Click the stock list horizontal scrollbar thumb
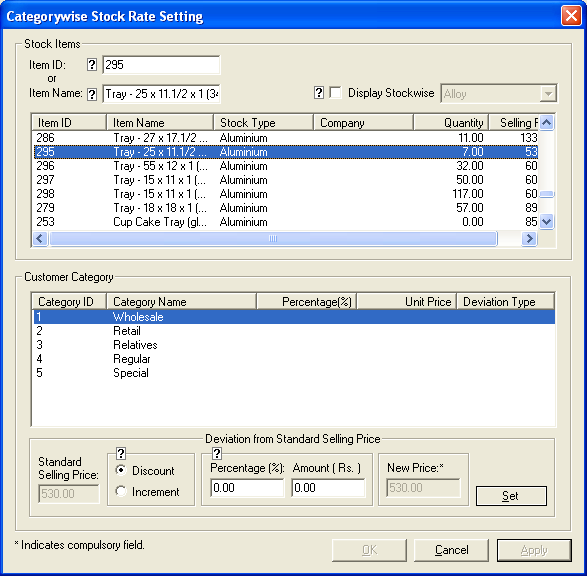587x576 pixels. coord(273,238)
